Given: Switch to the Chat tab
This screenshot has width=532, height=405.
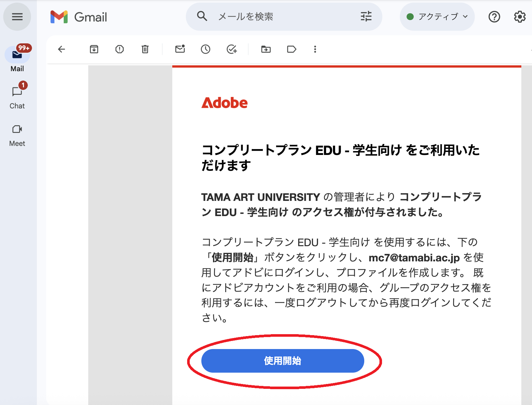Looking at the screenshot, I should pyautogui.click(x=17, y=96).
